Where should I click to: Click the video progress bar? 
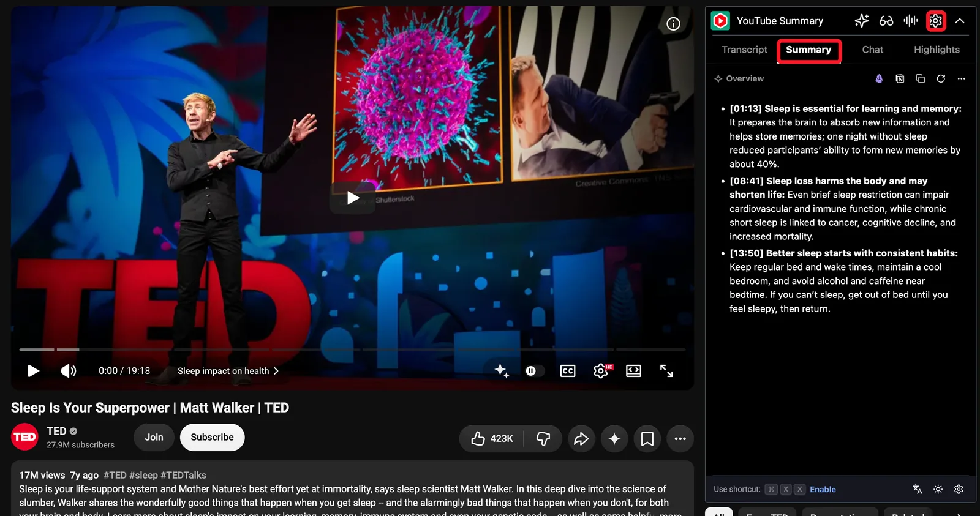pyautogui.click(x=352, y=350)
